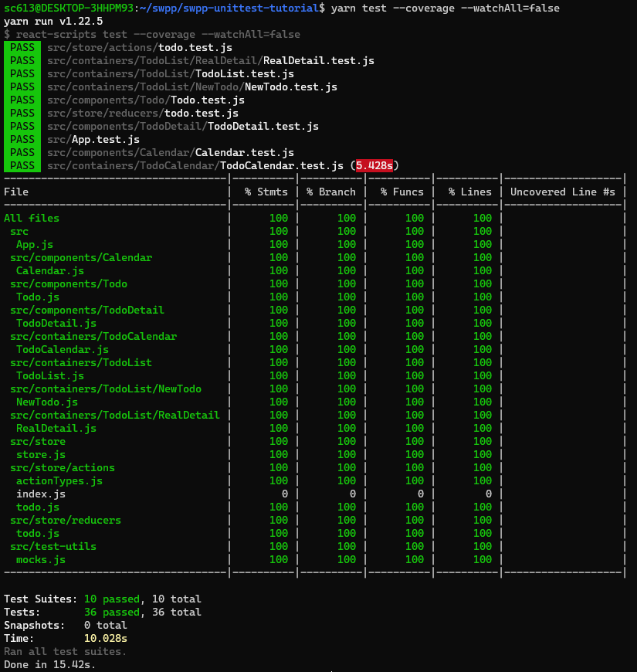
Task: Click the yellow '10.028s' time value
Action: click(105, 638)
